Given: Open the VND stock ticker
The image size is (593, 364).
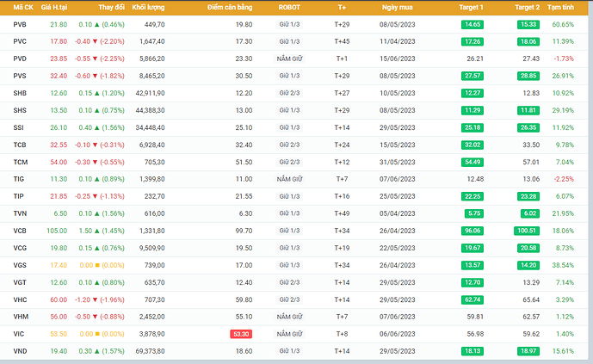Looking at the screenshot, I should tap(21, 352).
